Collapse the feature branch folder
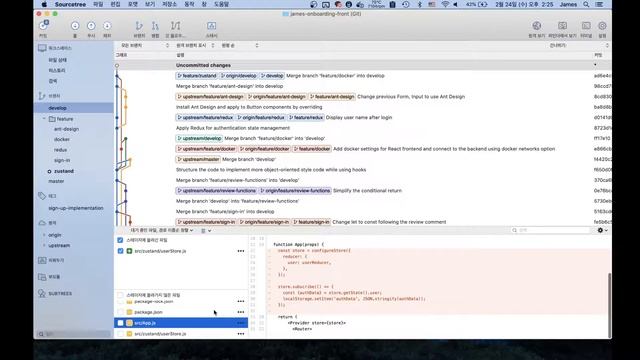Viewport: 640px width, 360px height. [44, 119]
